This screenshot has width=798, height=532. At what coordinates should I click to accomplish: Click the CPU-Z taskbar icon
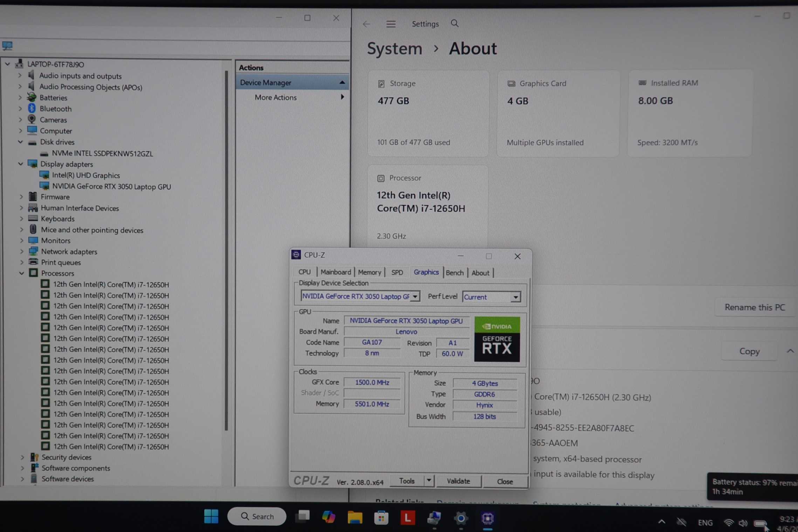487,518
